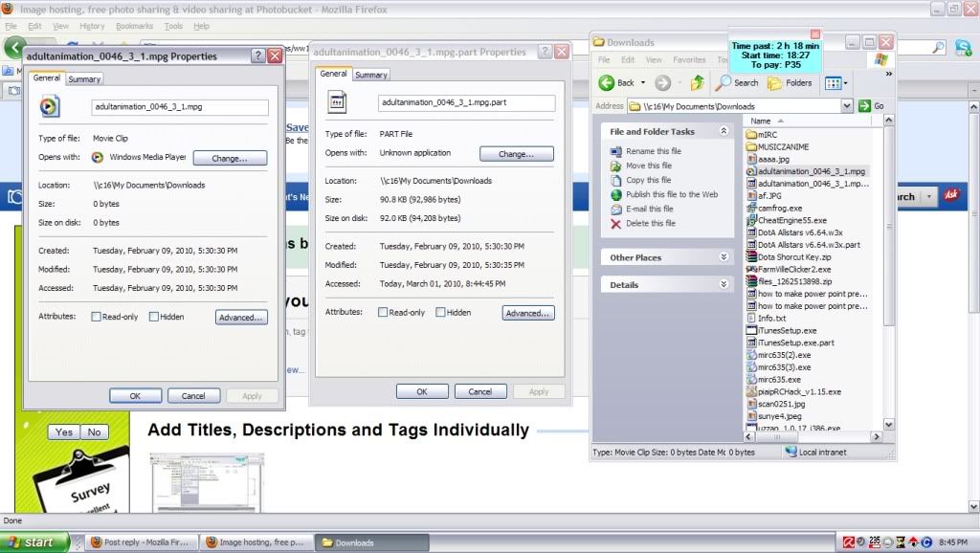Viewport: 980px width, 553px height.
Task: Click the file list down scroll arrow
Action: tap(889, 425)
